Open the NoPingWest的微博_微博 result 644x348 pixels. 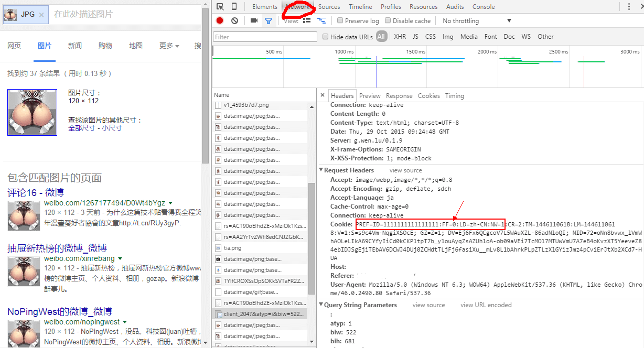coord(60,312)
